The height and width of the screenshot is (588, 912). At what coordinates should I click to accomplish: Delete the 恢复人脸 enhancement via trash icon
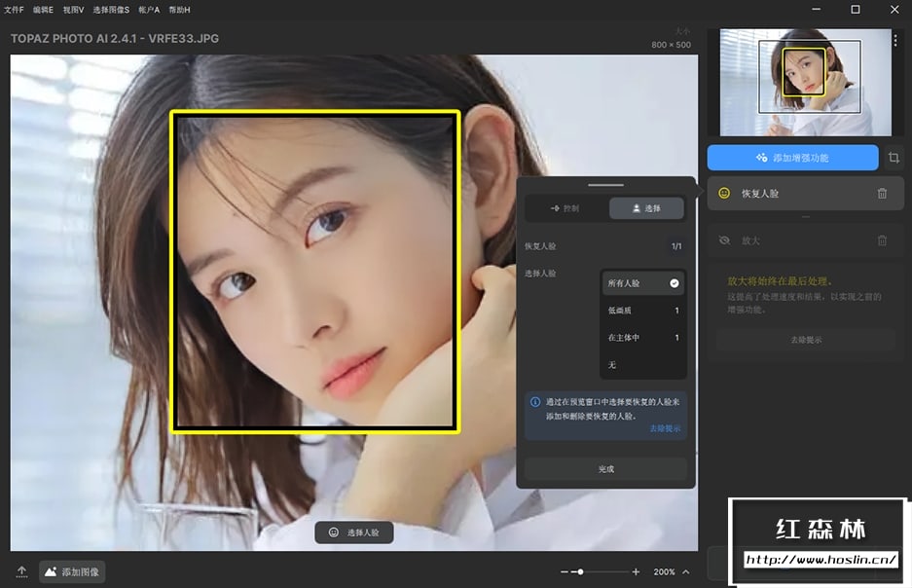882,194
